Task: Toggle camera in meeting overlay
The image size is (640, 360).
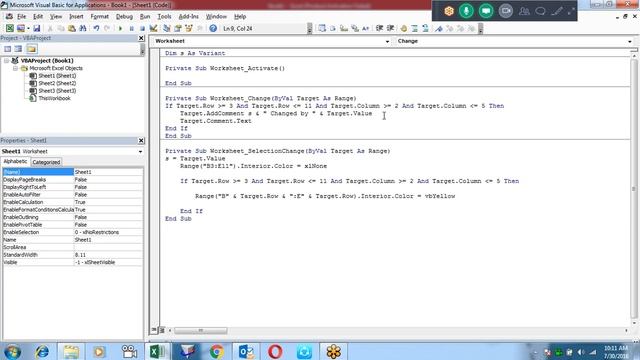Action: coord(505,11)
